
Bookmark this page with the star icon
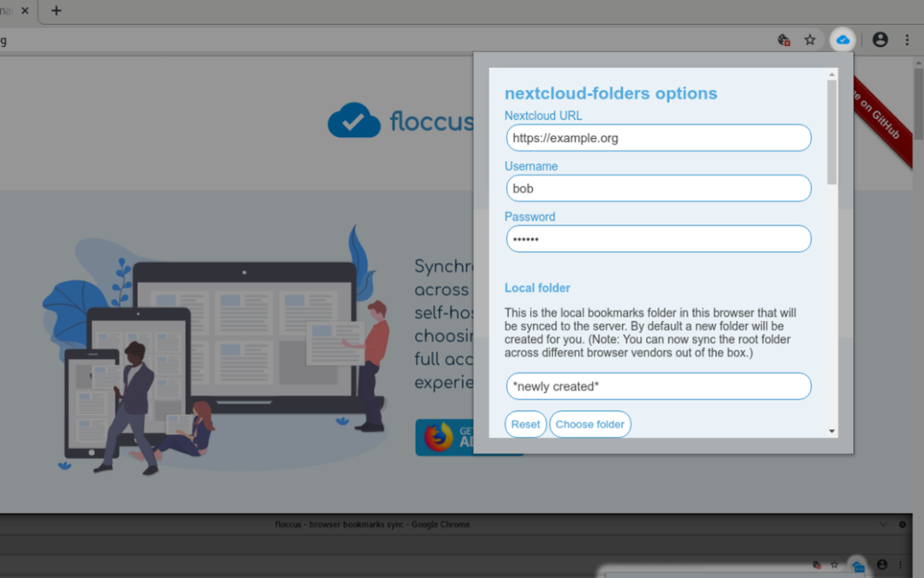pyautogui.click(x=809, y=40)
